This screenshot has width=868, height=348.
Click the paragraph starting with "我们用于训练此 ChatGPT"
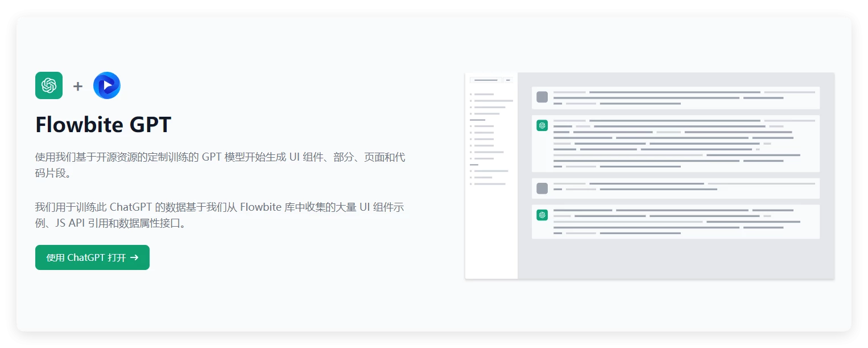[220, 215]
